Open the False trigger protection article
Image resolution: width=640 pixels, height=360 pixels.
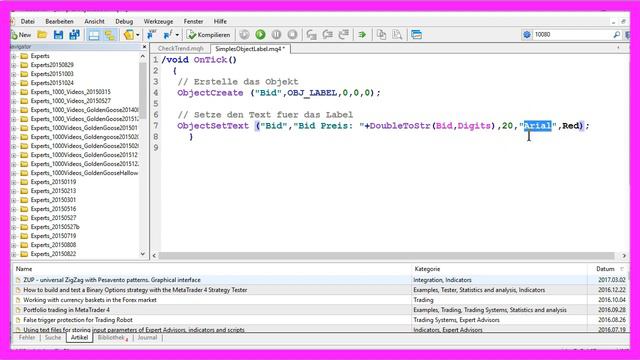click(78, 320)
